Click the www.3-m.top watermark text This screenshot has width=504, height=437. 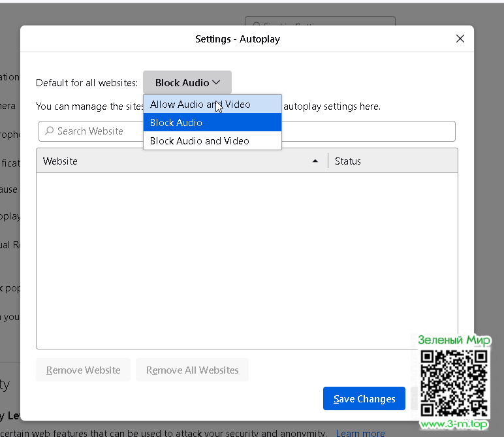(454, 425)
